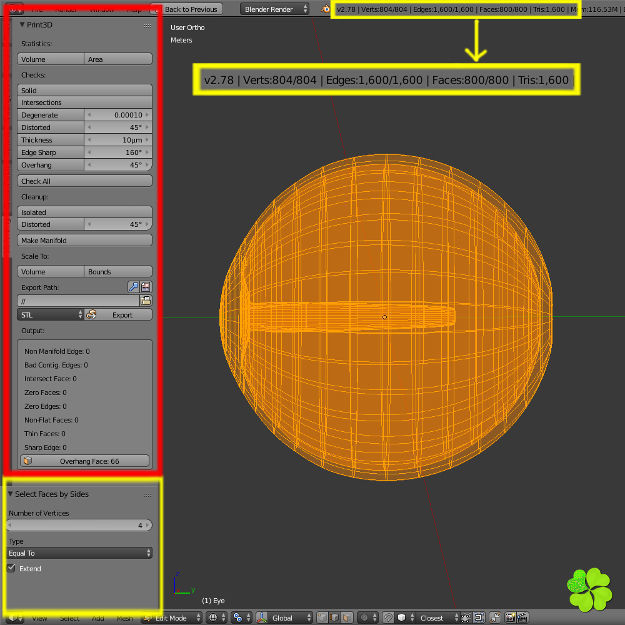Click the Isolated cleanup button
This screenshot has width=625, height=625.
point(85,212)
